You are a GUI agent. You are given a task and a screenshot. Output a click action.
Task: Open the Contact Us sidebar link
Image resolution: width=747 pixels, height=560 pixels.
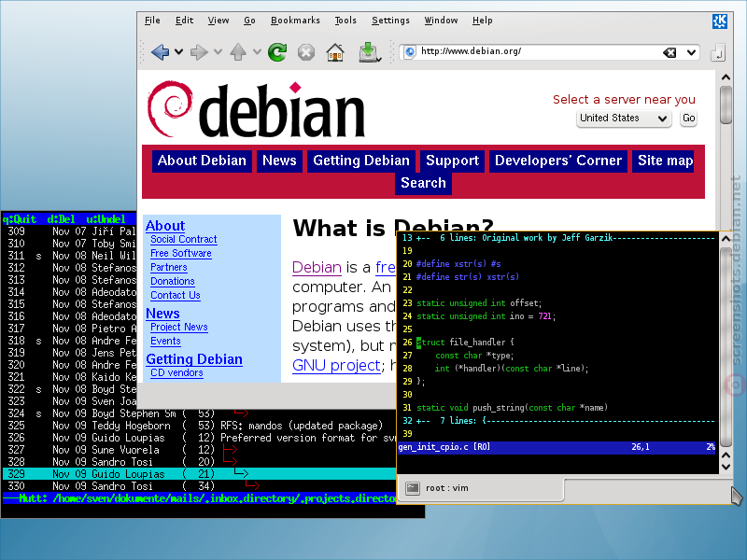pyautogui.click(x=176, y=295)
